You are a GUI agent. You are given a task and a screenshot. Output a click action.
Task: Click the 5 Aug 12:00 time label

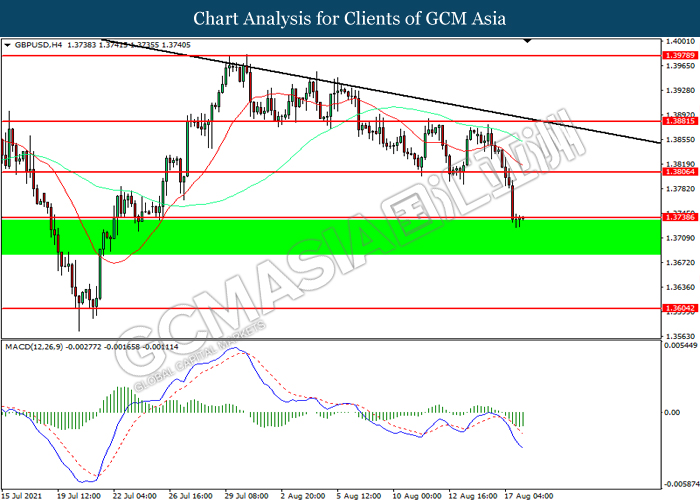coord(359,496)
